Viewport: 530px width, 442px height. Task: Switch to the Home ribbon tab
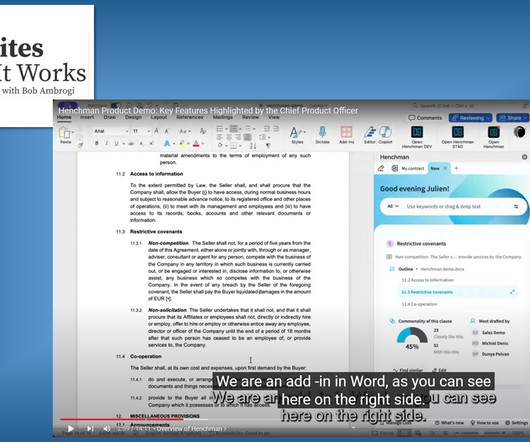(64, 117)
